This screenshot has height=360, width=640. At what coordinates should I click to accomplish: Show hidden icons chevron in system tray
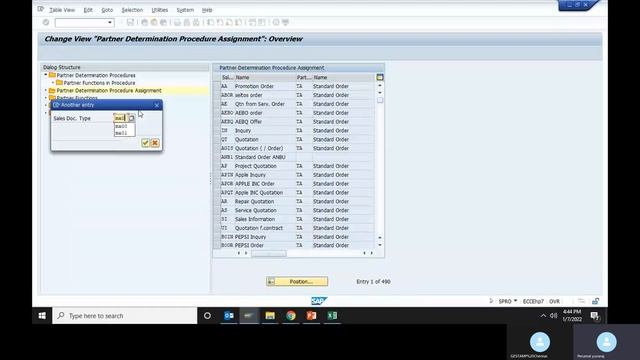tap(543, 316)
